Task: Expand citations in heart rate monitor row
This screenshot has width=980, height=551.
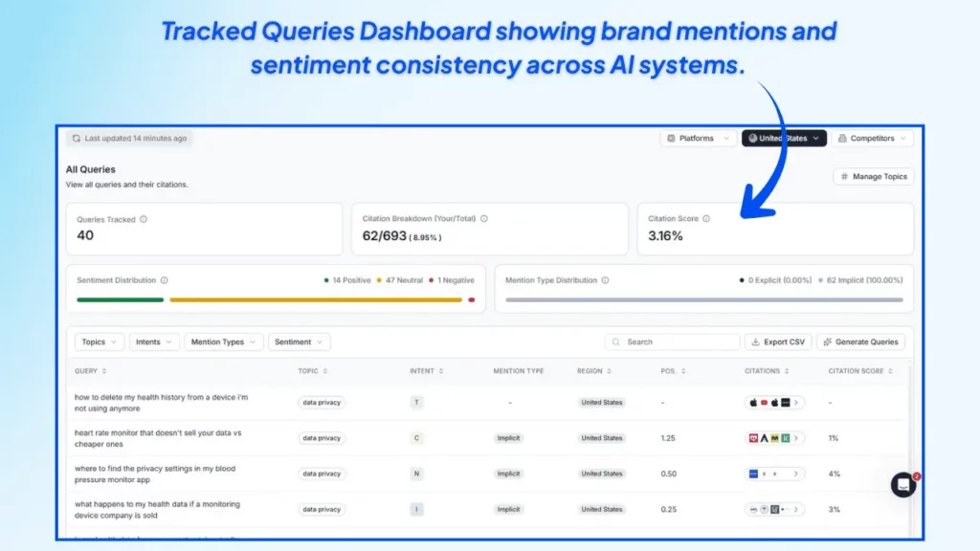Action: click(796, 438)
